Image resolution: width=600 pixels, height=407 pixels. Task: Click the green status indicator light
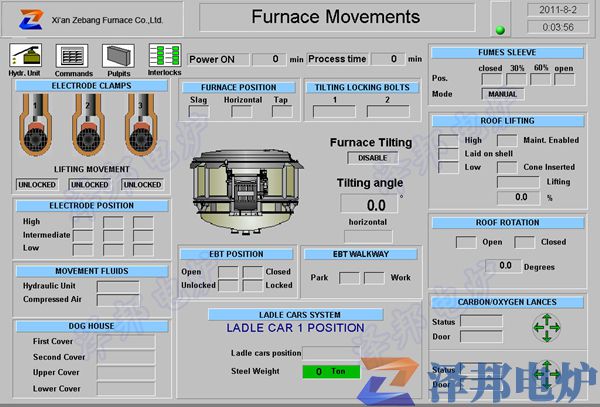point(501,30)
